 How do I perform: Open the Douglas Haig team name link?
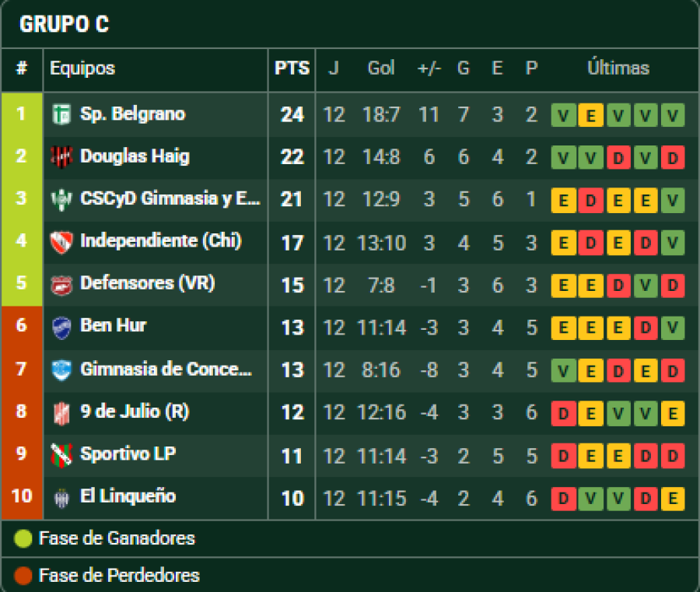click(135, 156)
